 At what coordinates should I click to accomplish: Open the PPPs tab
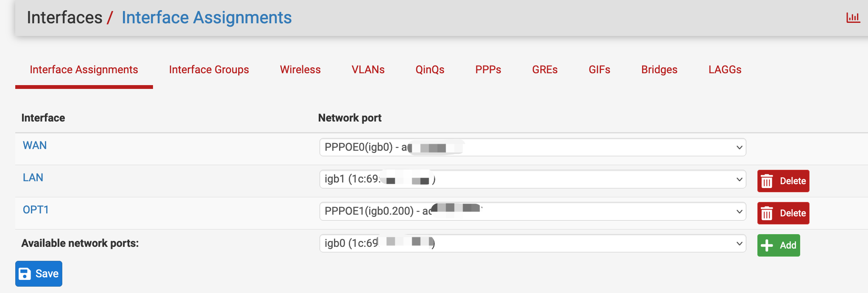[x=488, y=70]
